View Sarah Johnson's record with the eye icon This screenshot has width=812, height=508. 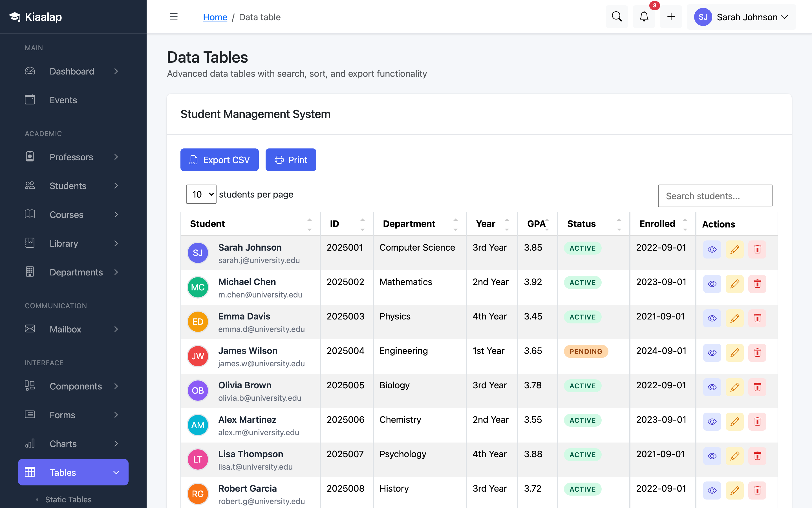click(x=712, y=249)
